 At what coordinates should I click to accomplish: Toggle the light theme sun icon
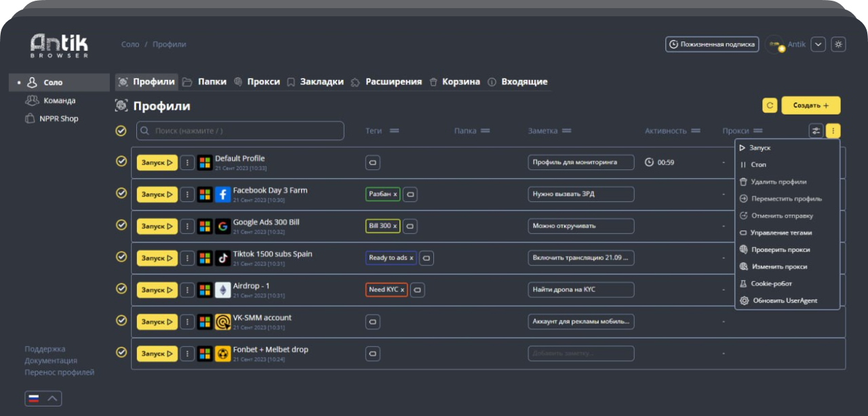coord(839,44)
